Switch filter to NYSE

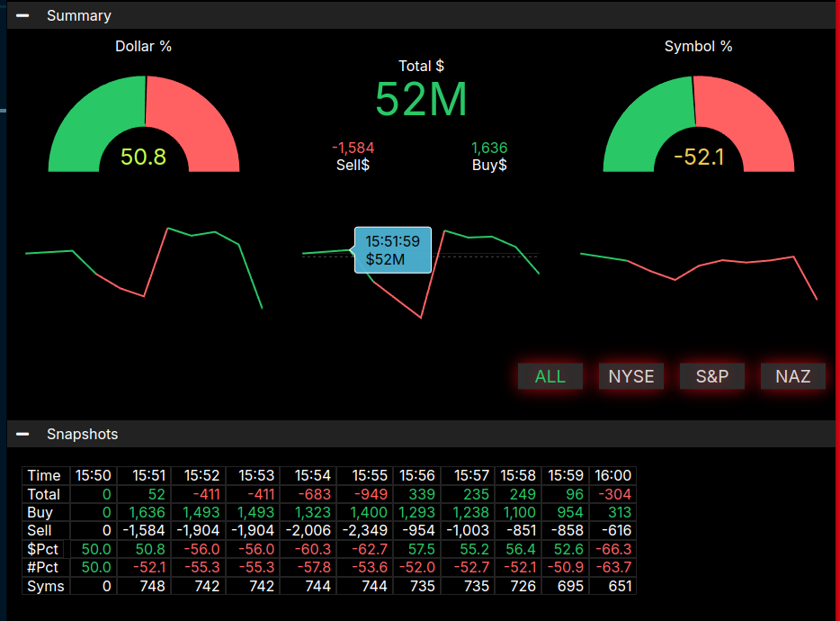click(x=631, y=376)
